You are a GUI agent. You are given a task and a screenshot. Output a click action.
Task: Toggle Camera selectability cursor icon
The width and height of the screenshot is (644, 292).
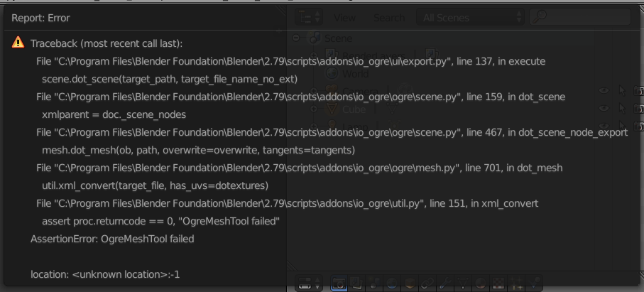[622, 91]
